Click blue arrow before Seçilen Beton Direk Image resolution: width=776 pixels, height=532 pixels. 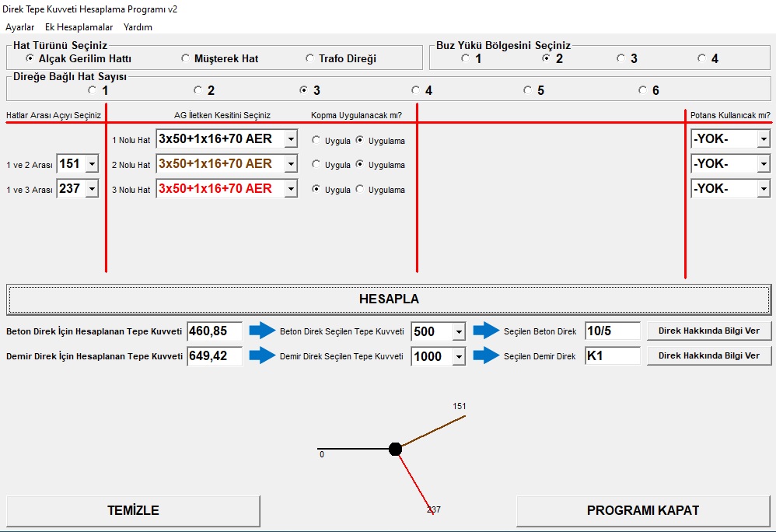tap(486, 331)
